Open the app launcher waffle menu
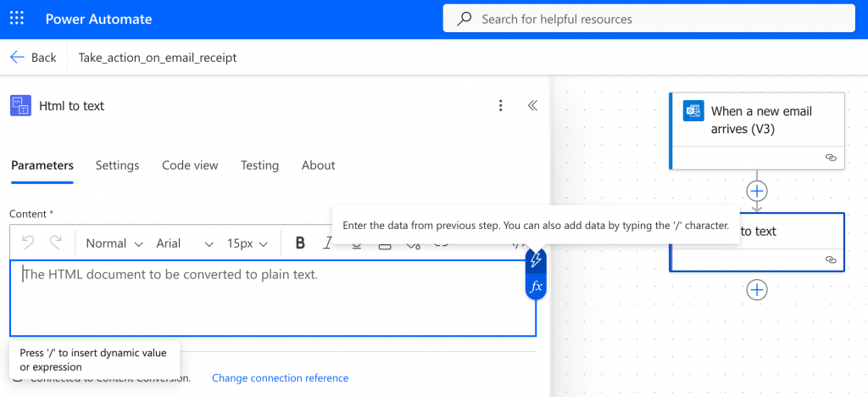 tap(17, 19)
